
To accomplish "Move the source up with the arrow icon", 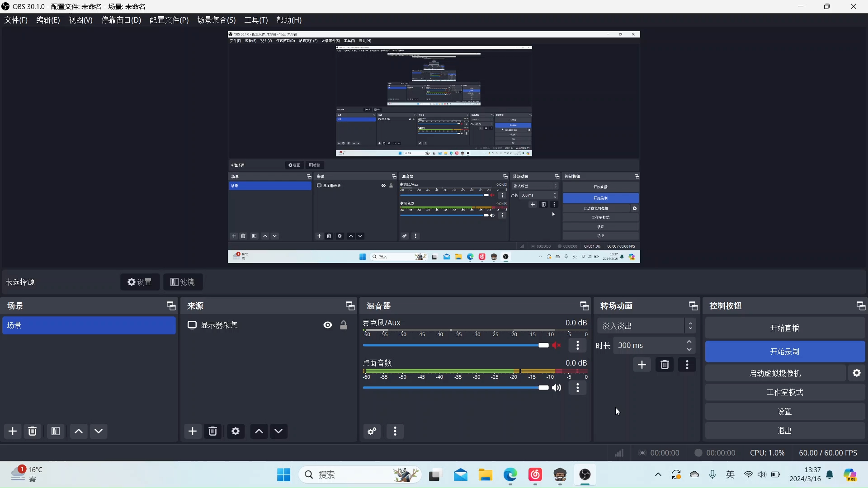I will pos(259,431).
